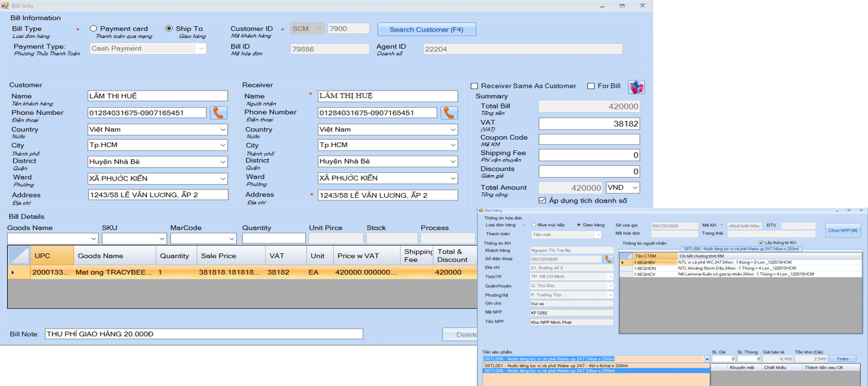868x386 pixels.
Task: Click the Price w VAT column header
Action: (367, 256)
